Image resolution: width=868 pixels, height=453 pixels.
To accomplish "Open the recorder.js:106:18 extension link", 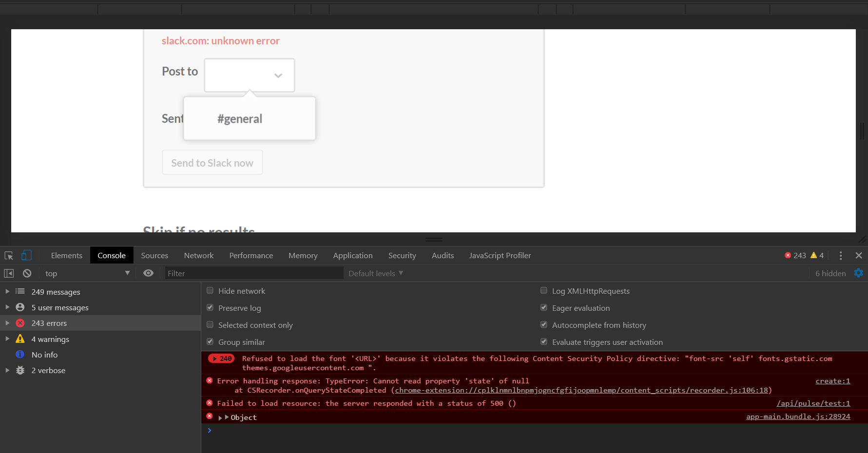I will click(x=581, y=390).
